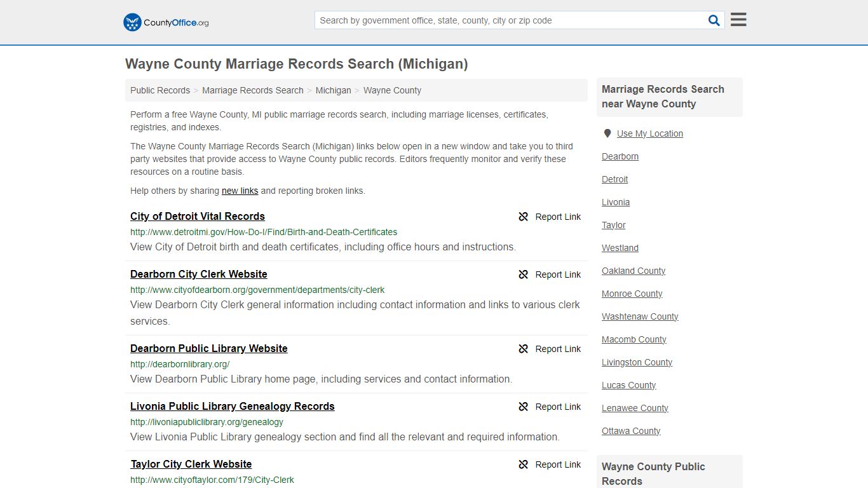Open Dearborn City Clerk Website
The width and height of the screenshot is (868, 488).
(x=199, y=274)
